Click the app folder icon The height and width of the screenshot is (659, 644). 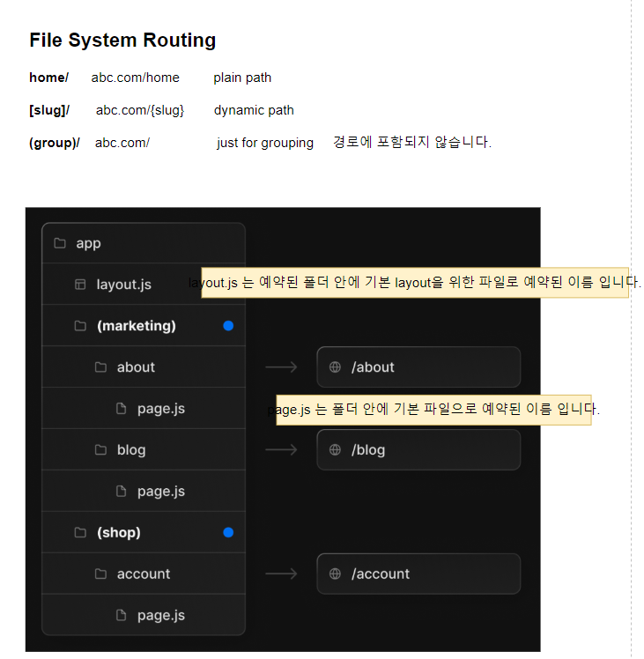60,243
